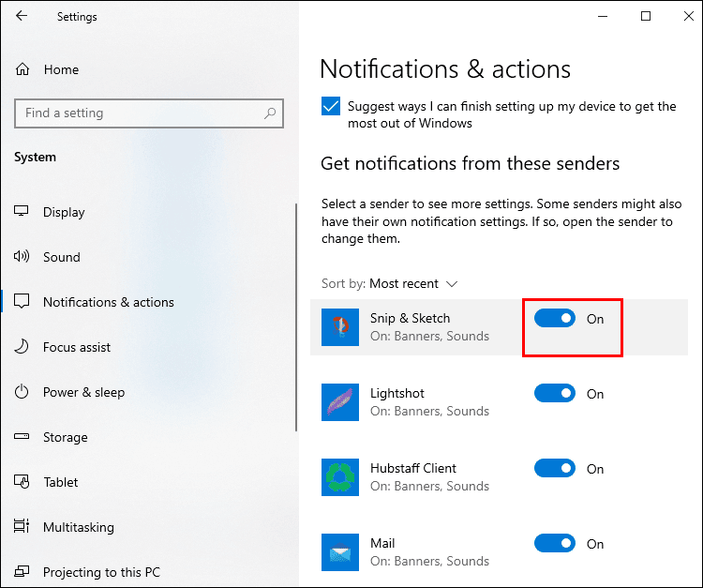This screenshot has height=588, width=703.
Task: Select the Power & sleep icon
Action: [x=22, y=392]
